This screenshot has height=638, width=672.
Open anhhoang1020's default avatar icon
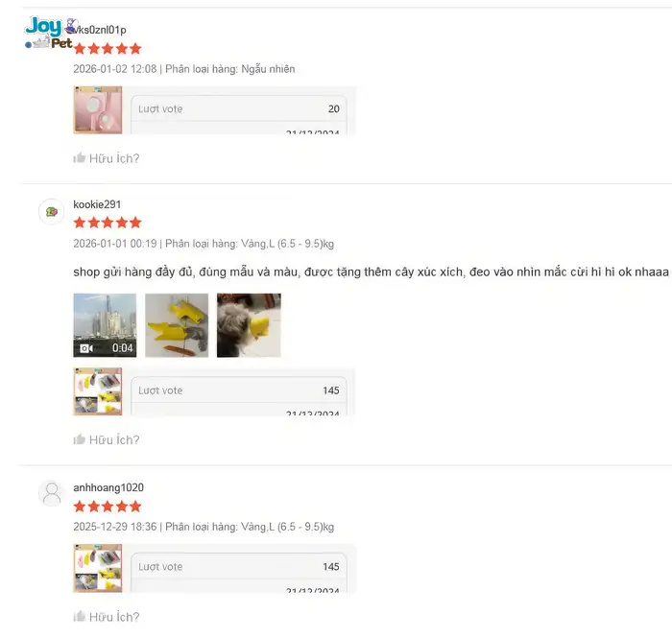tap(52, 493)
